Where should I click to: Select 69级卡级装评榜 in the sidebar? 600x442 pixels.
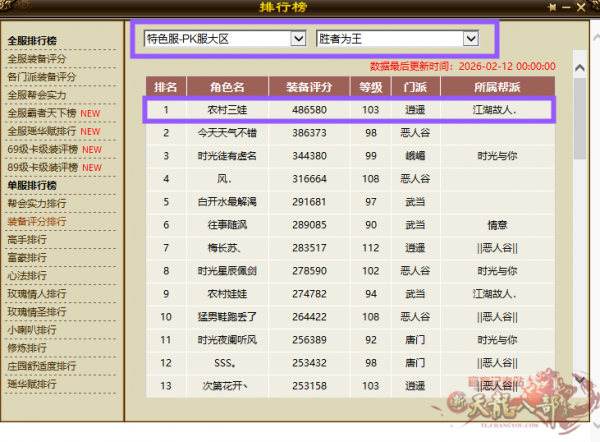tap(43, 149)
